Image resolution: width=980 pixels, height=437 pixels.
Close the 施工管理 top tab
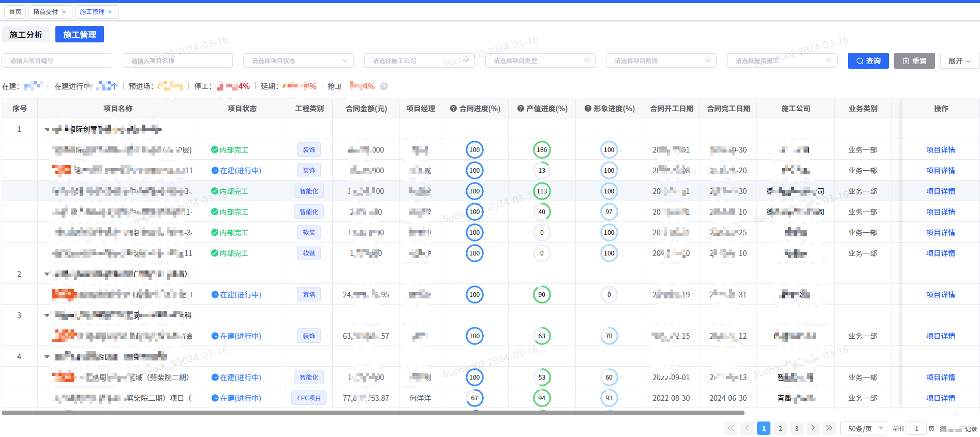110,12
